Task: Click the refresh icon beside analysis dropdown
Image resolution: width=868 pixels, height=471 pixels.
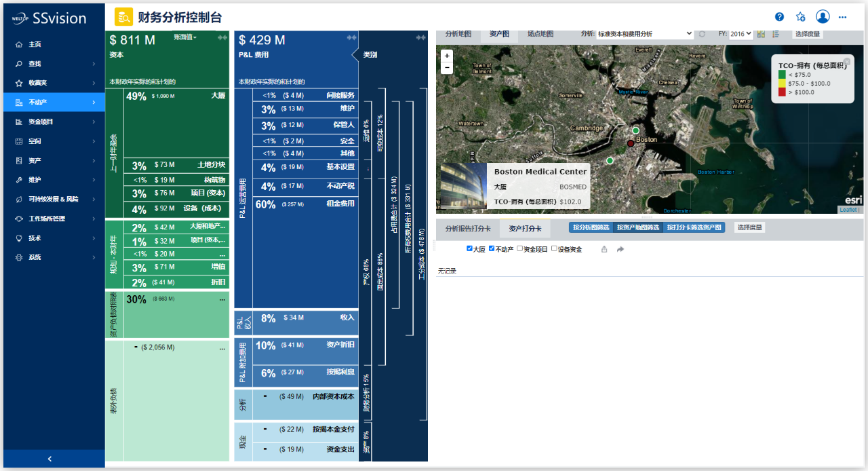Action: [702, 34]
